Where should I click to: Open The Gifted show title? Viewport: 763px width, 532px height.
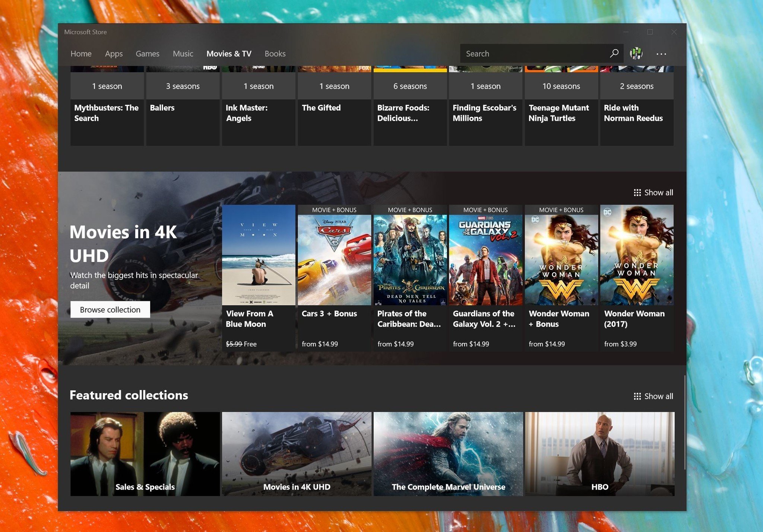[x=321, y=108]
